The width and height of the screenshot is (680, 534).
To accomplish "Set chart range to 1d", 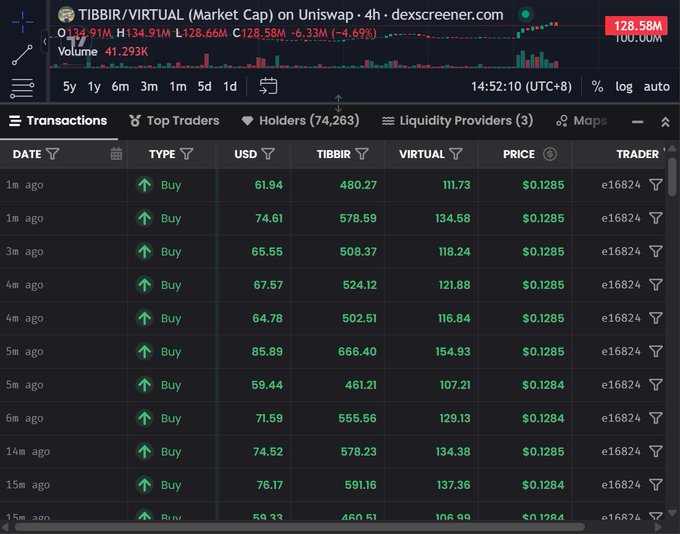I will click(x=230, y=86).
